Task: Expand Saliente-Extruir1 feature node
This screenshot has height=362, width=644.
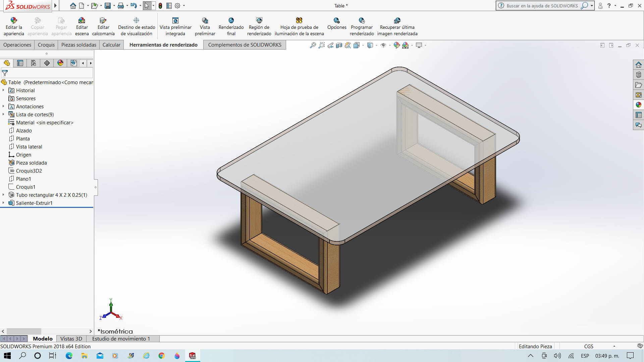Action: point(3,203)
